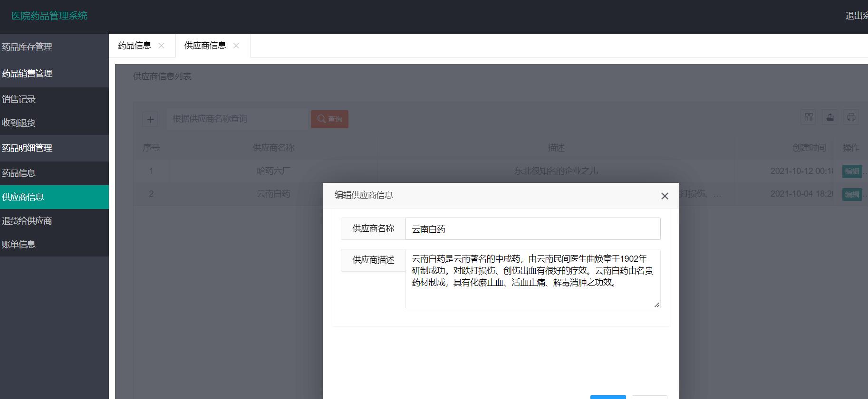
Task: Select 供应商信息 in the sidebar
Action: point(54,197)
